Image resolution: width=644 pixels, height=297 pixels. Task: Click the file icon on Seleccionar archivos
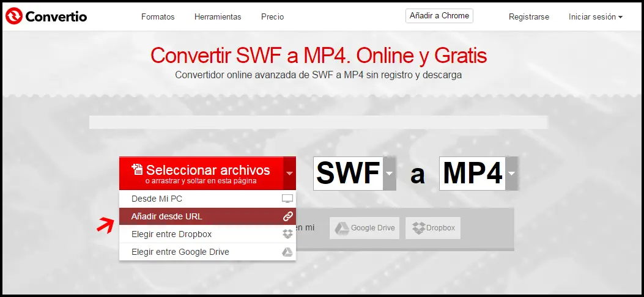click(x=137, y=169)
